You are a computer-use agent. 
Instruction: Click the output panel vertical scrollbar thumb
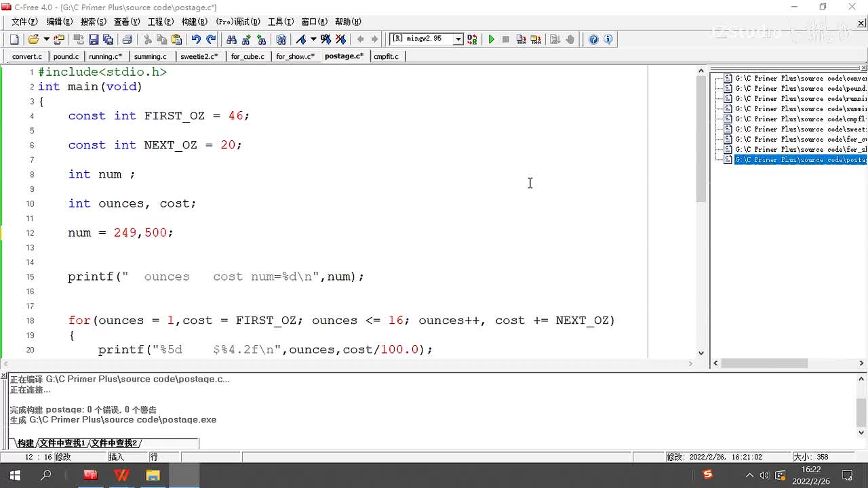[861, 411]
